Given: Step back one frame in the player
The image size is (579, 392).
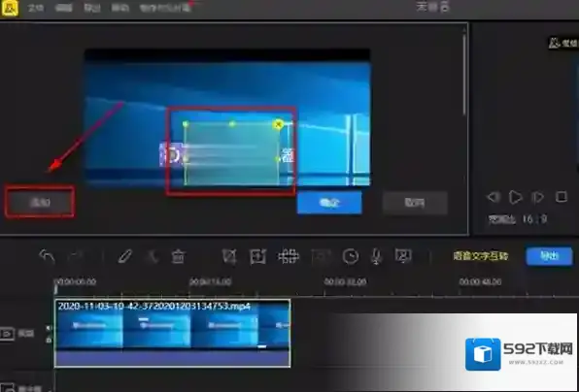Looking at the screenshot, I should point(494,197).
